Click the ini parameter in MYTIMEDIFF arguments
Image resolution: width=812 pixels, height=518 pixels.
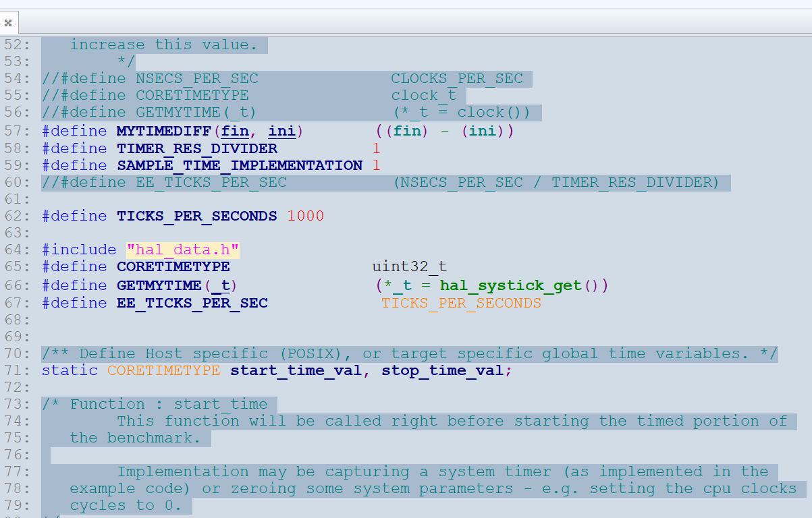click(282, 131)
